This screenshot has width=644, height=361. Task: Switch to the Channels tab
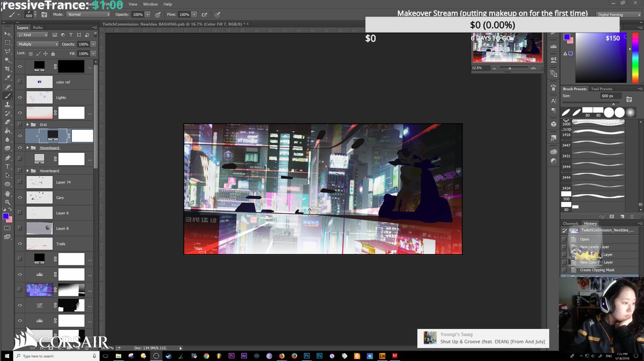pos(570,223)
